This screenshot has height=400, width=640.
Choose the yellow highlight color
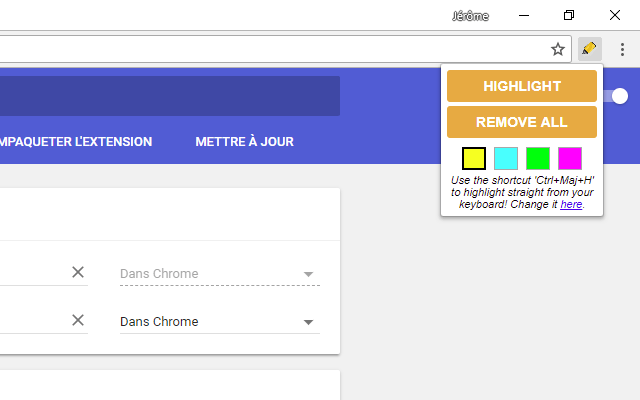(473, 158)
